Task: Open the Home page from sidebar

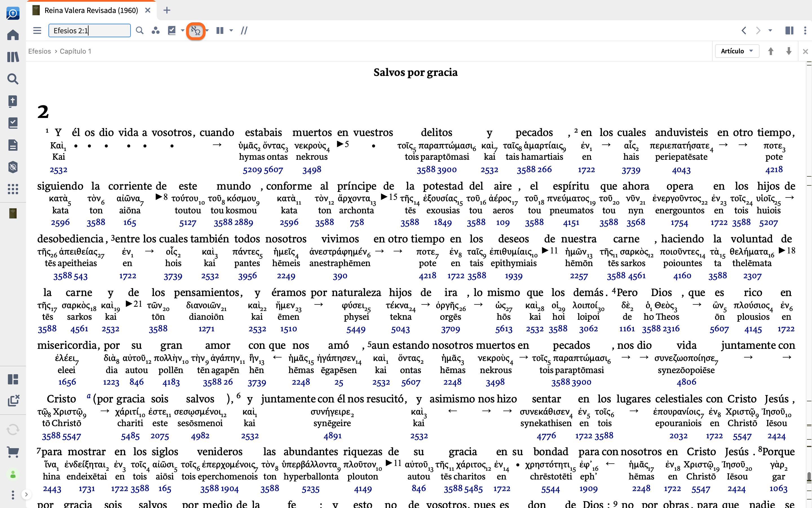Action: pyautogui.click(x=13, y=35)
